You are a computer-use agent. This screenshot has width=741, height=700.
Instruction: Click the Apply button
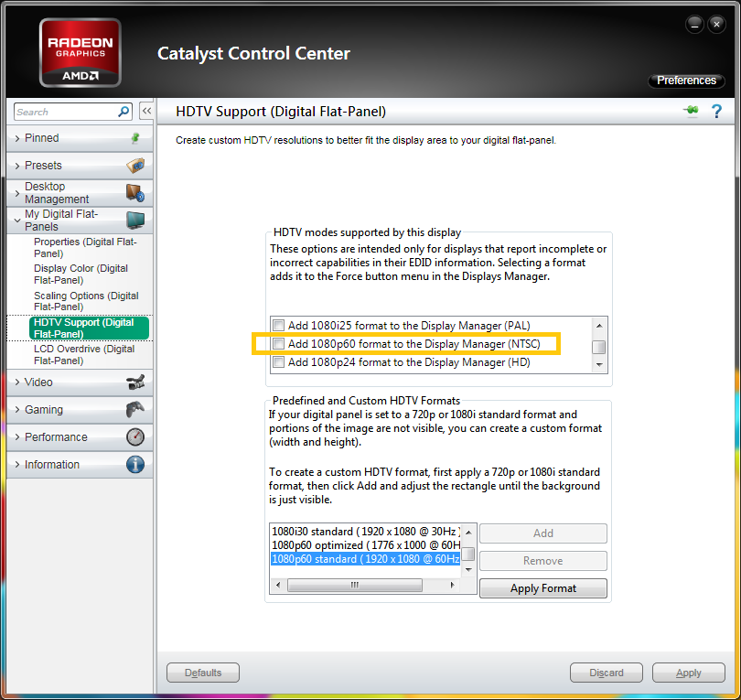689,673
